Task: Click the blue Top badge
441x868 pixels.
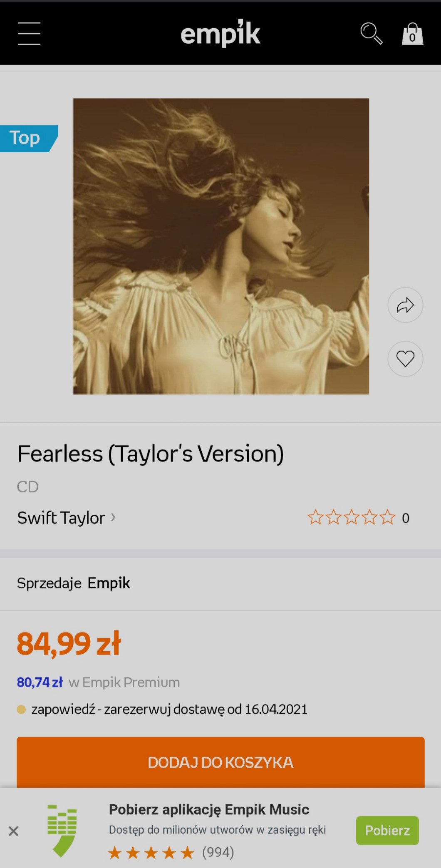Action: pos(26,138)
